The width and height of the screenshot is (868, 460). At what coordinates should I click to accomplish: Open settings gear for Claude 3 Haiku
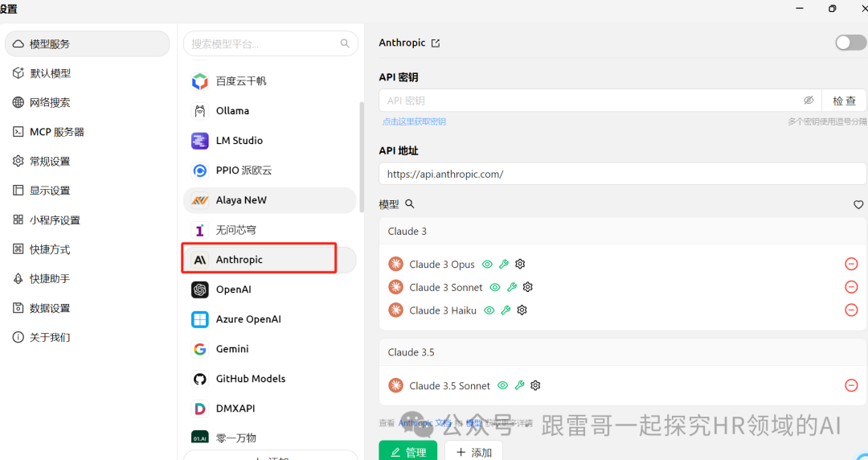tap(522, 310)
